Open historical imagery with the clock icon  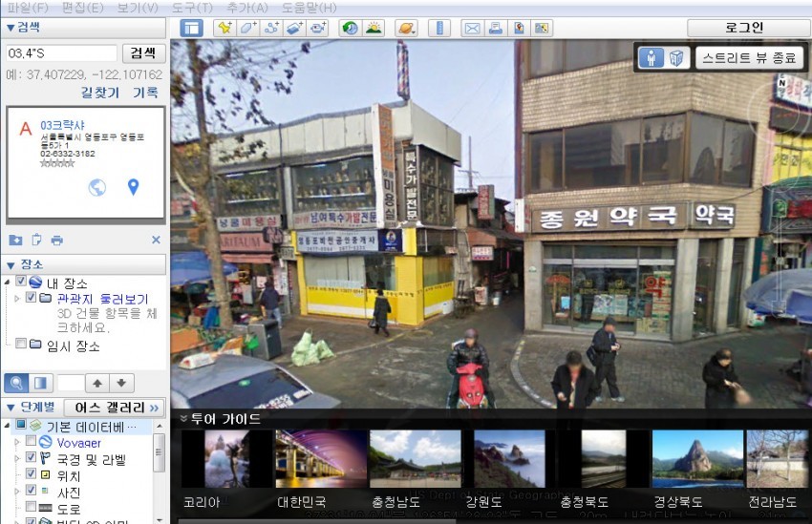pyautogui.click(x=350, y=28)
